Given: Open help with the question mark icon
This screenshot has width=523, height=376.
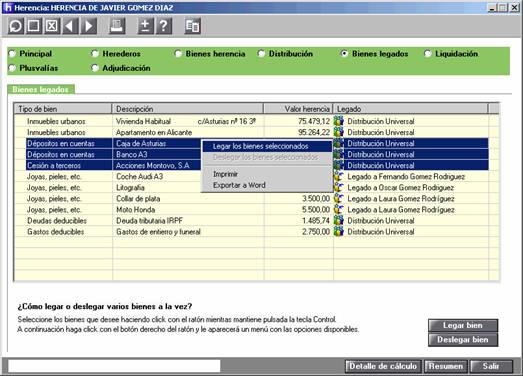Looking at the screenshot, I should point(164,26).
